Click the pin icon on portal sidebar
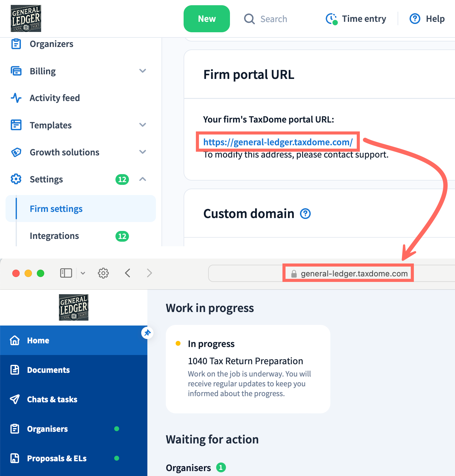The image size is (455, 476). (147, 333)
